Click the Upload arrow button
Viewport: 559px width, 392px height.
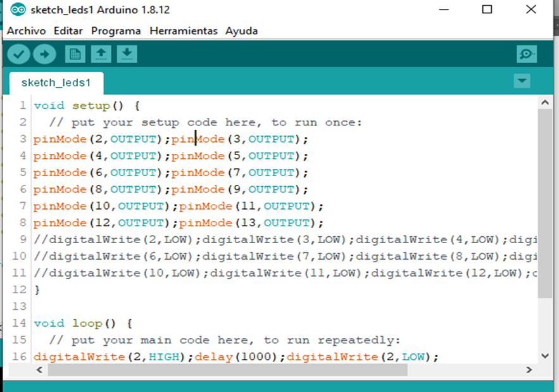coord(44,54)
